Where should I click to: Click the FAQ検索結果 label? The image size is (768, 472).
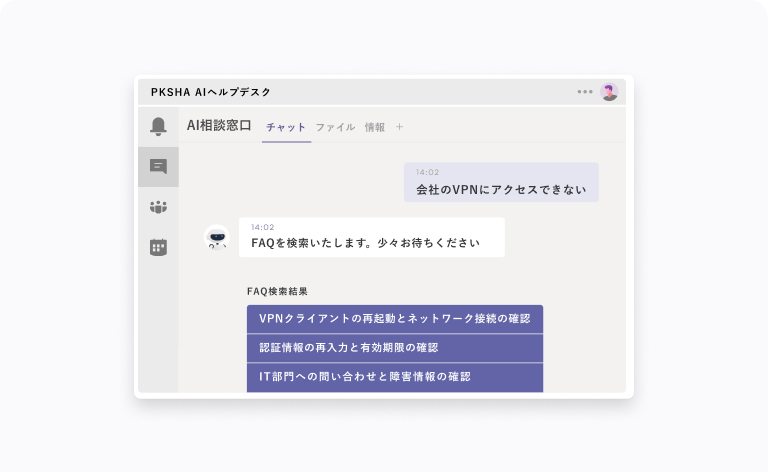pyautogui.click(x=277, y=291)
